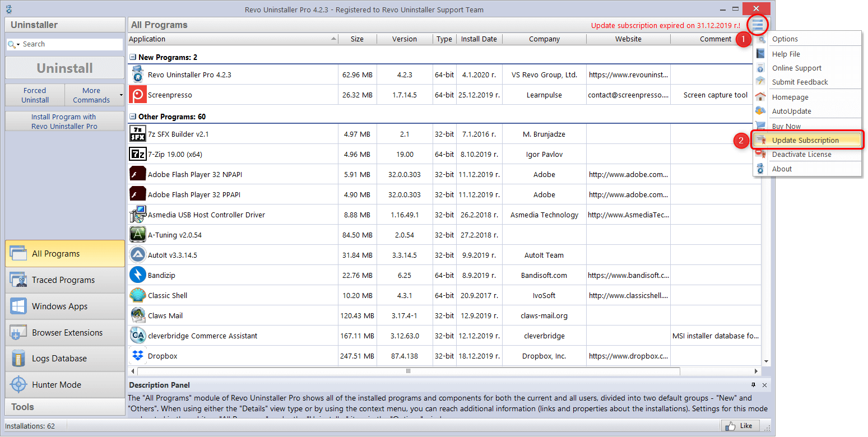Choose Submit Feedback menu entry
The width and height of the screenshot is (868, 437).
(x=807, y=82)
